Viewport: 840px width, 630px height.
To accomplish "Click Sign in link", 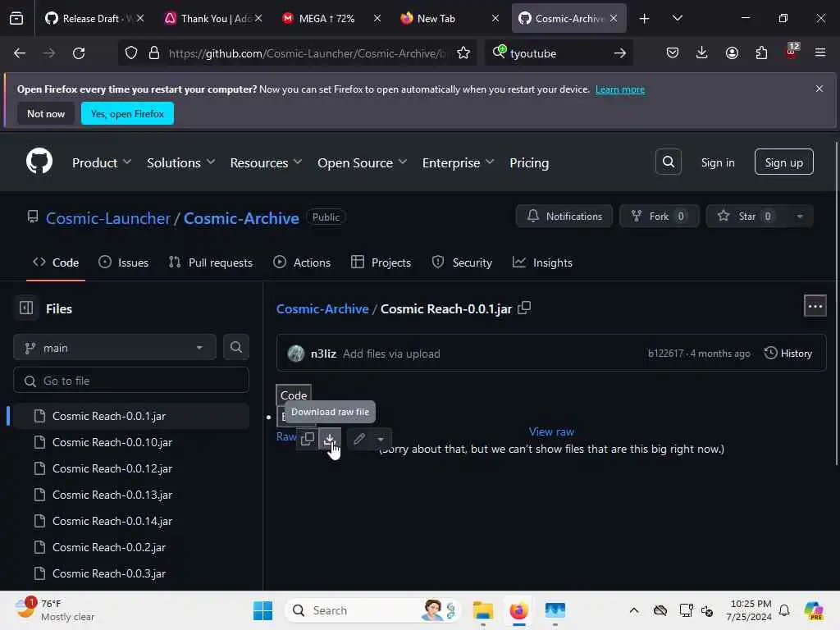I will click(x=717, y=162).
